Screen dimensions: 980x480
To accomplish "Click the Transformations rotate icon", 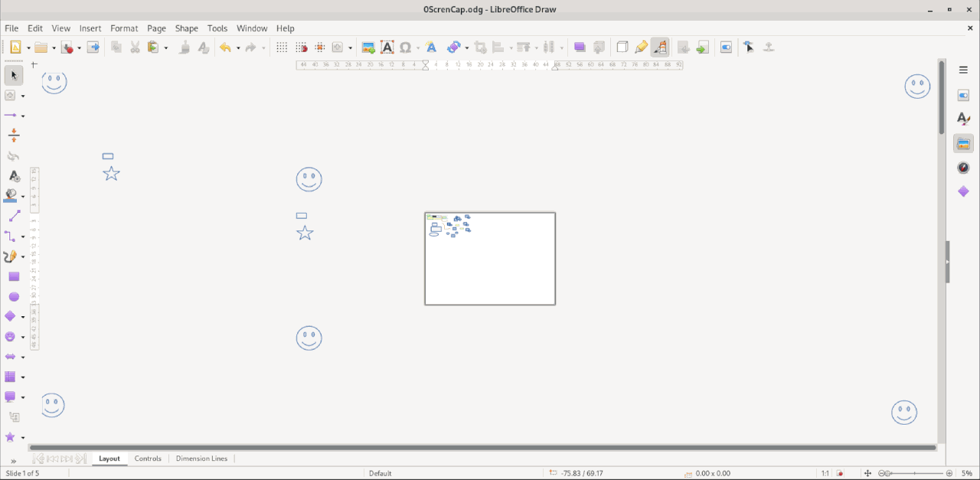I will coord(453,47).
